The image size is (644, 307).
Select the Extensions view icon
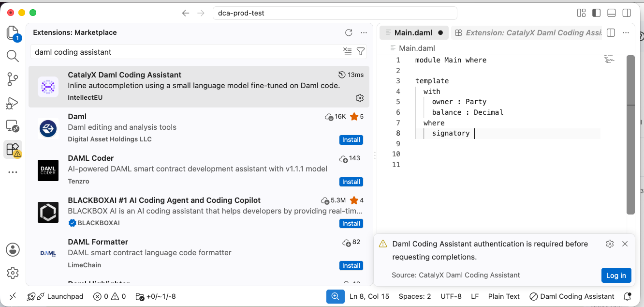point(13,149)
